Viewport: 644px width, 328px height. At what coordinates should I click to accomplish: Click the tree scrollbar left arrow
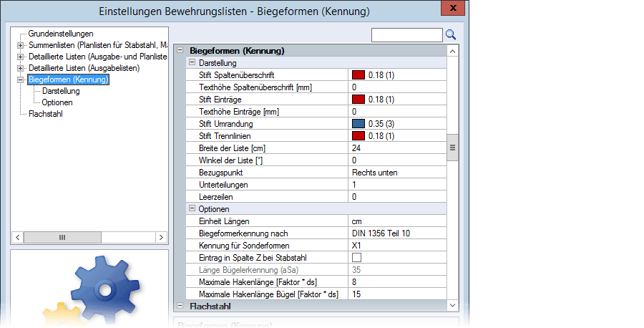[17, 237]
